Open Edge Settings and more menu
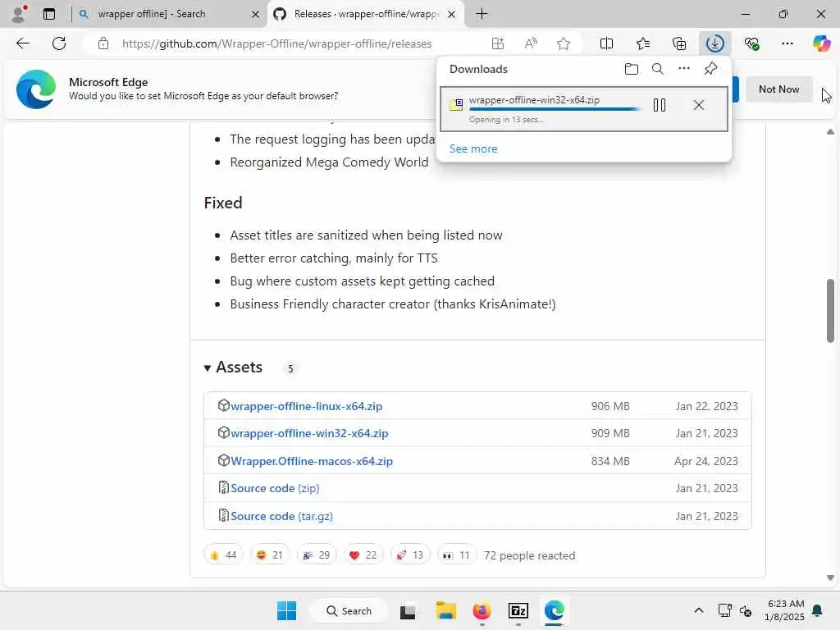The height and width of the screenshot is (630, 840). coord(787,43)
